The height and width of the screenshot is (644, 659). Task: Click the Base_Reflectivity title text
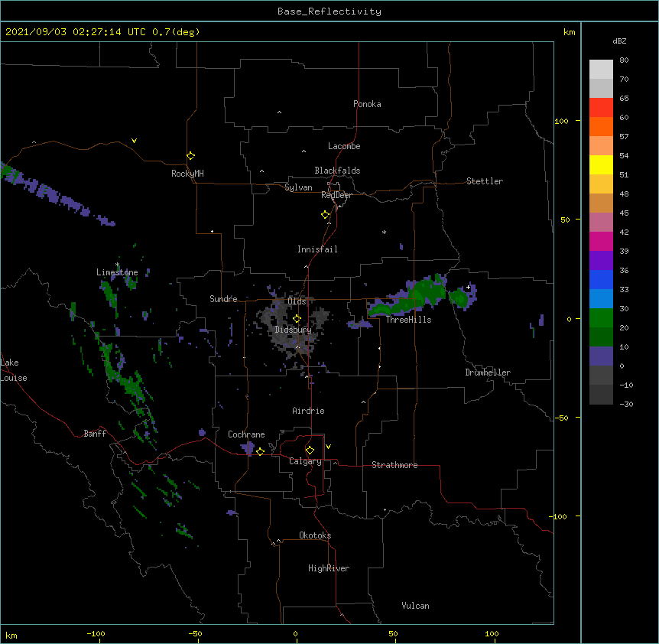(329, 11)
